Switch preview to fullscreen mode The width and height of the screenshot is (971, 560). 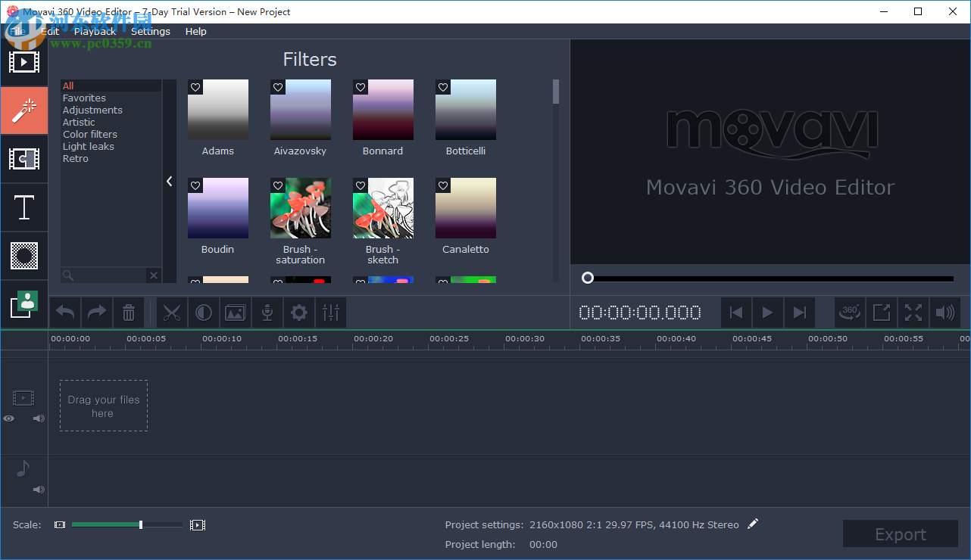tap(913, 313)
